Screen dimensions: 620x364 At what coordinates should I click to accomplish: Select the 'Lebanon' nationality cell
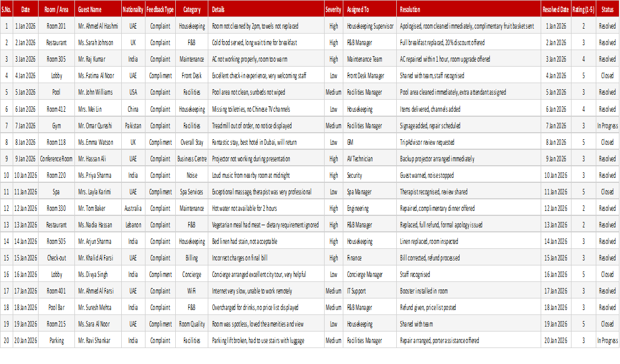(133, 225)
